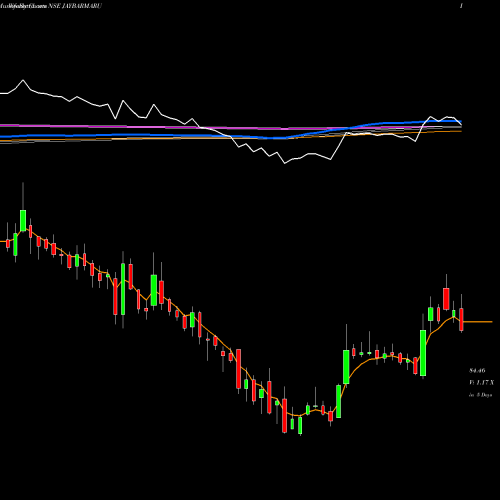500x500 pixels.
Task: Click the 'in 0 Days' label
Action: [480, 395]
